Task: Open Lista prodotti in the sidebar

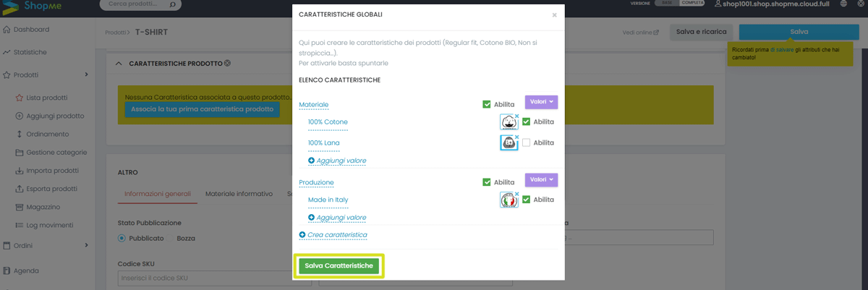Action: 46,98
